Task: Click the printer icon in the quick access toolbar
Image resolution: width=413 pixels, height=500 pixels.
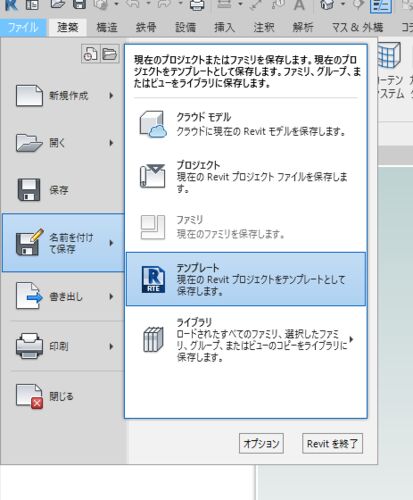Action: (197, 5)
